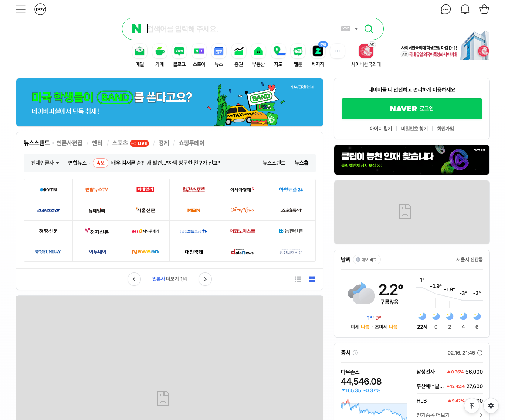Go to previous press page arrow
Screen dimensions: 505x420
click(x=134, y=279)
